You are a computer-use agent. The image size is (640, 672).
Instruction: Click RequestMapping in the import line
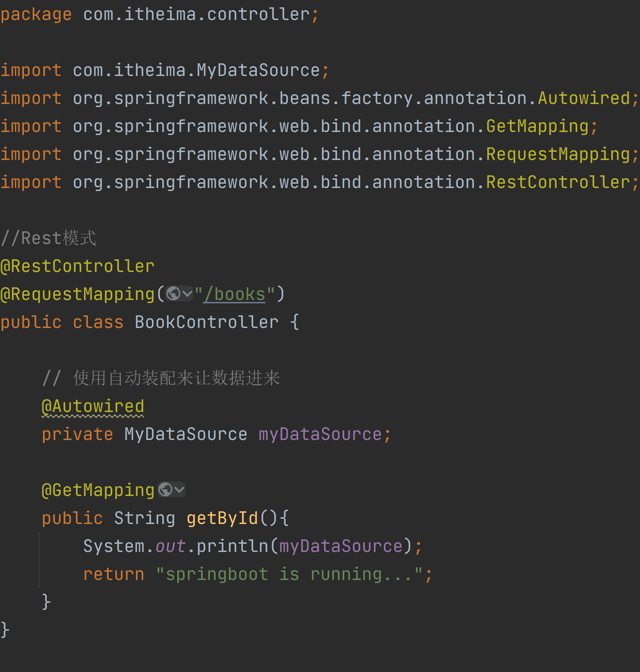tap(558, 154)
